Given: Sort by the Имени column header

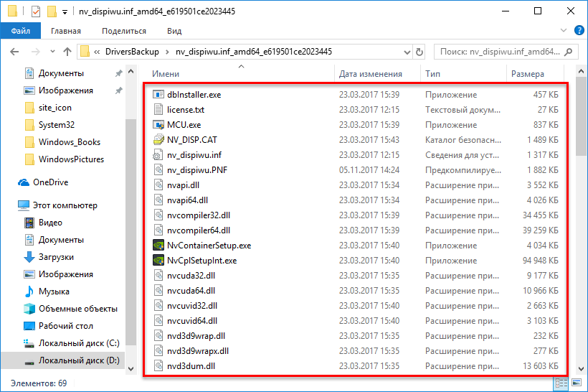Looking at the screenshot, I should click(166, 74).
